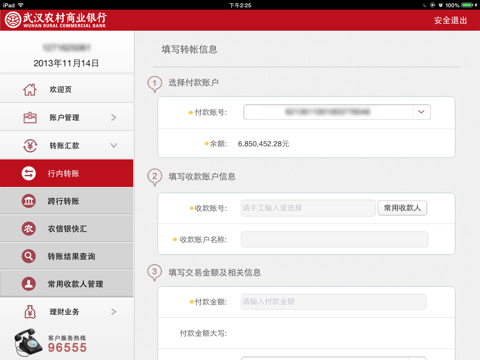Click the 填写转帐信息 page heading
480x360 pixels.
tap(189, 50)
